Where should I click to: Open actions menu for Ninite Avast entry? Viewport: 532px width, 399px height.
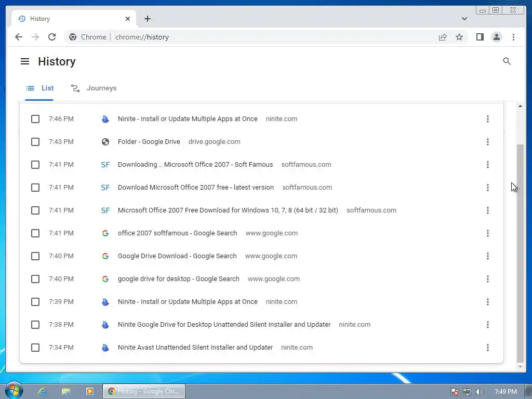click(x=487, y=348)
